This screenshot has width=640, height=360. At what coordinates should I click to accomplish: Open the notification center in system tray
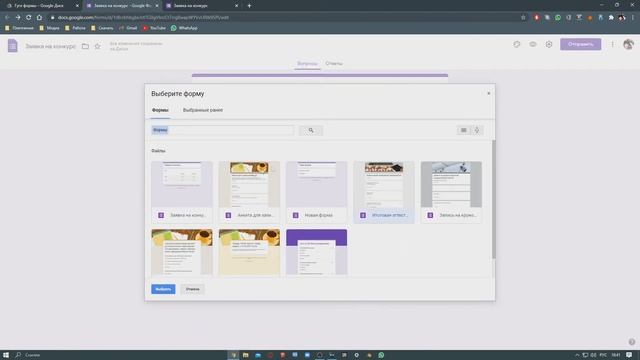(629, 355)
